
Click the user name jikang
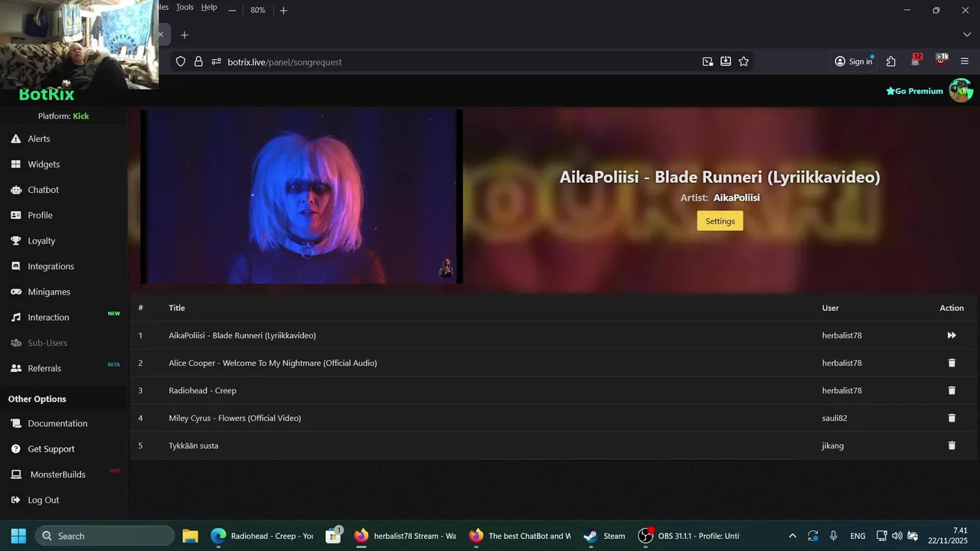833,445
